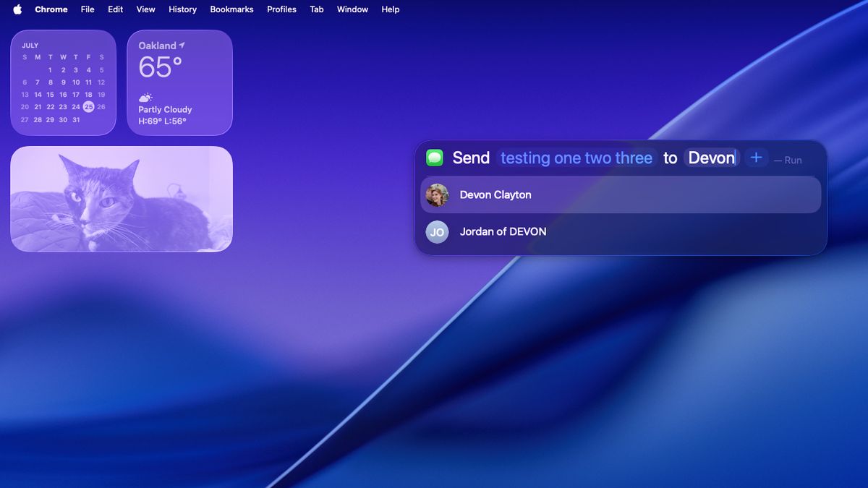The width and height of the screenshot is (868, 488).
Task: Open the Apple menu
Action: 17,9
